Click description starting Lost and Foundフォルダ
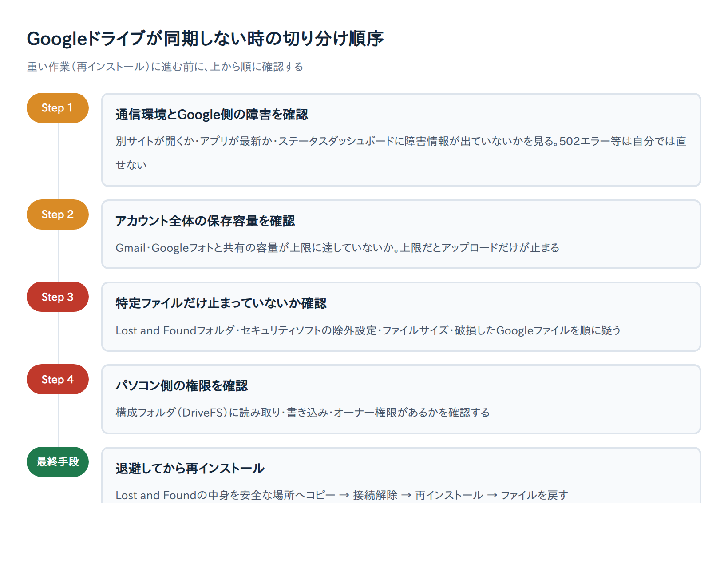 [x=368, y=330]
